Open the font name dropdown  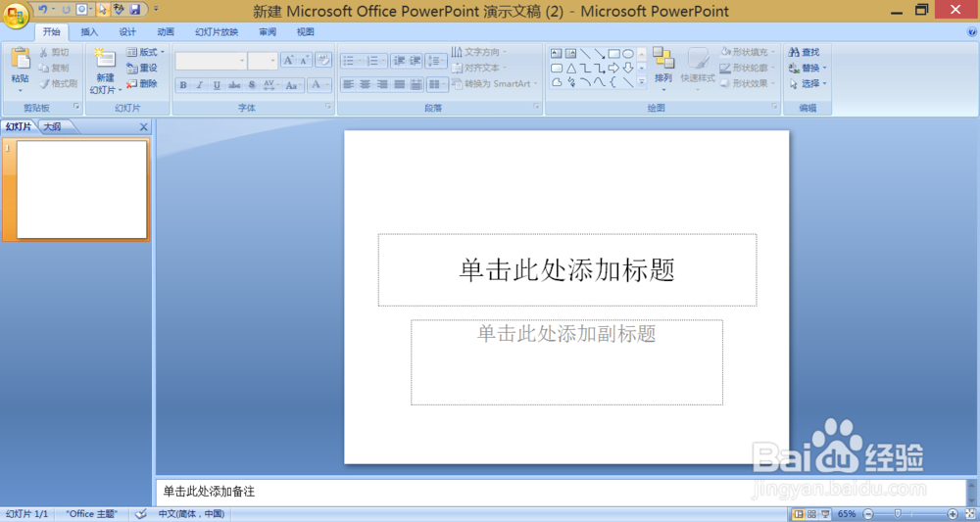pyautogui.click(x=242, y=61)
